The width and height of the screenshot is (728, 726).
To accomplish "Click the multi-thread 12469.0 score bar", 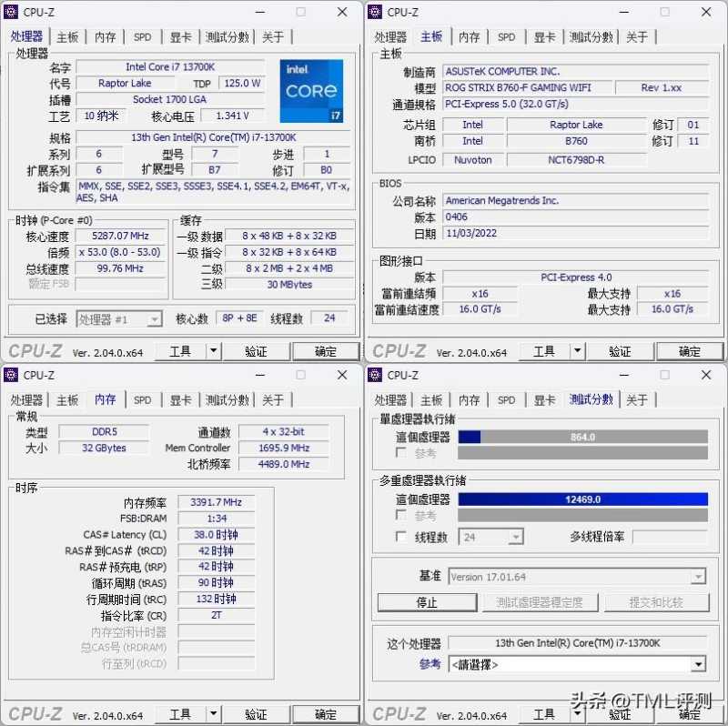I will coord(582,499).
